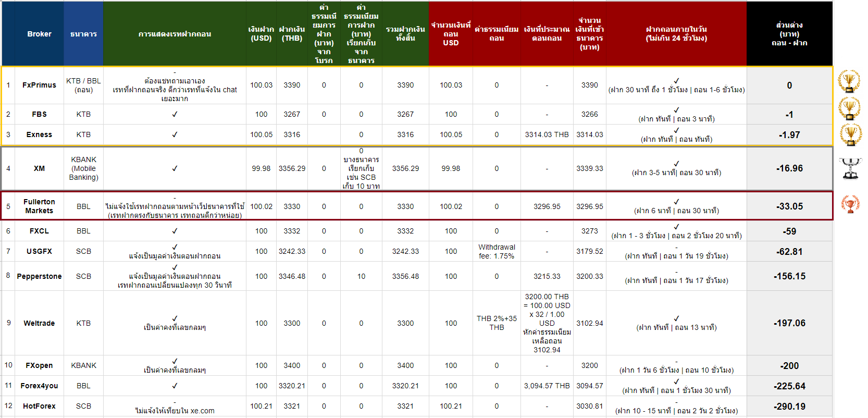868x418 pixels.
Task: Select the "รวมฝากเงินทั้งสิ้น" column header
Action: 405,34
